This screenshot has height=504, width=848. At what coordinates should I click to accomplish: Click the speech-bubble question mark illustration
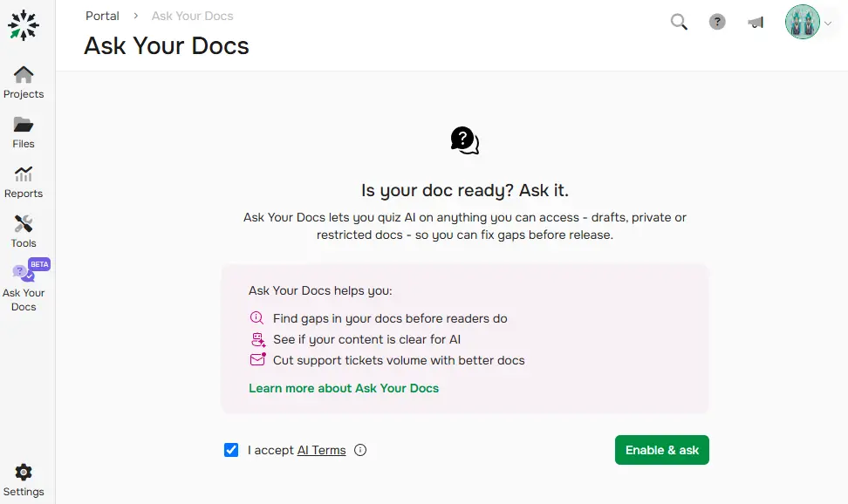pos(464,139)
